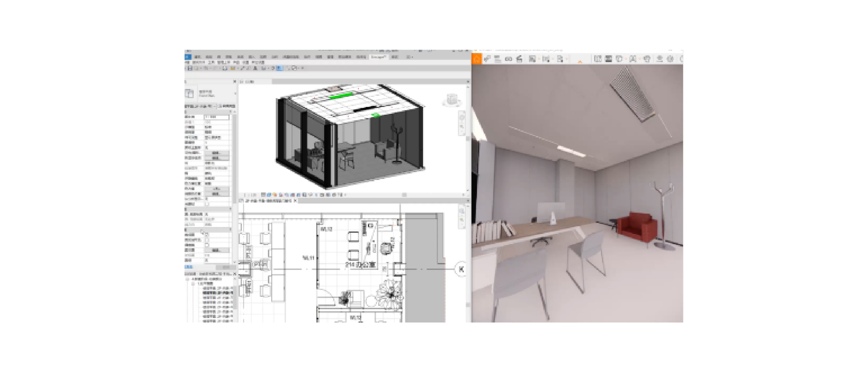The height and width of the screenshot is (389, 868).
Task: Click the Revit Save icon in quick access toolbar
Action: (190, 69)
